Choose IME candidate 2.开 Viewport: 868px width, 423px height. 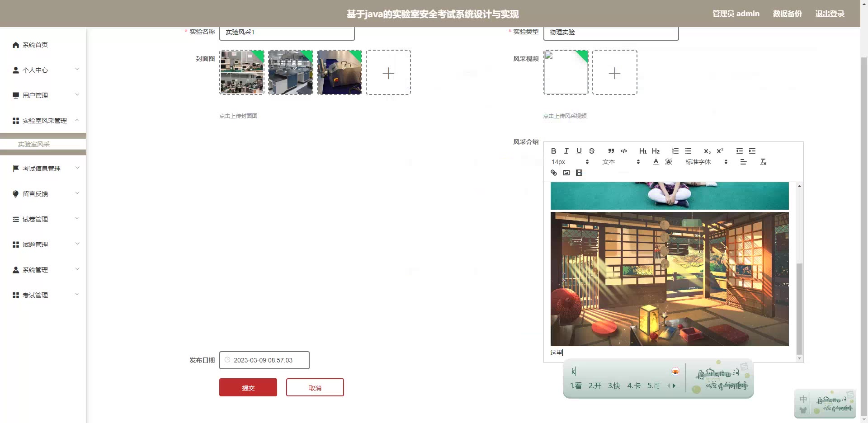pos(595,385)
